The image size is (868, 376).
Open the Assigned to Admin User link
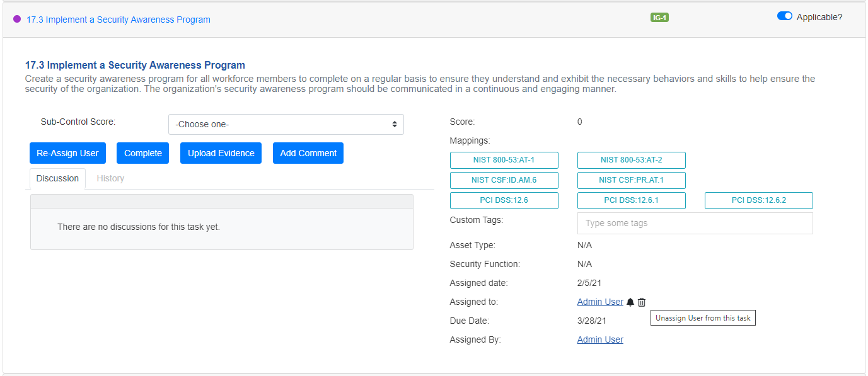pyautogui.click(x=599, y=302)
